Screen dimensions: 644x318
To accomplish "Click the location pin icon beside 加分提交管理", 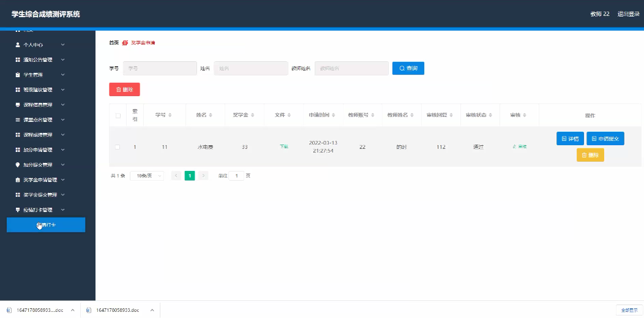I will point(17,165).
